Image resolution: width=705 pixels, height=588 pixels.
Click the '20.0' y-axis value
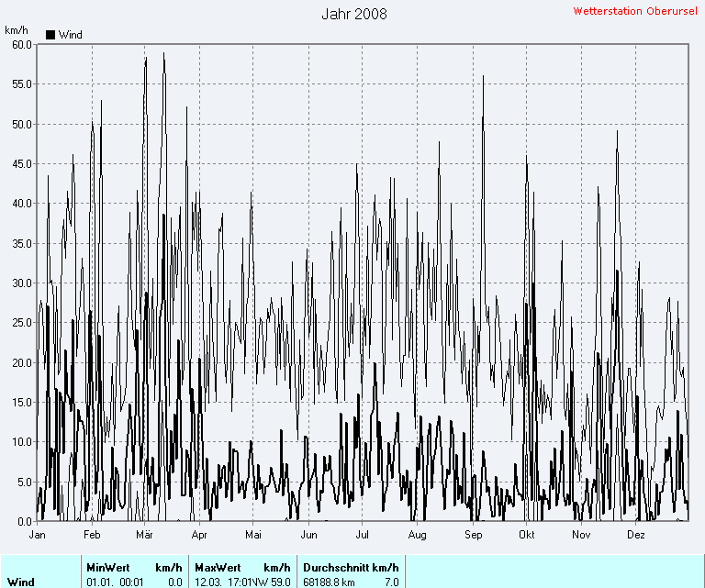click(22, 363)
